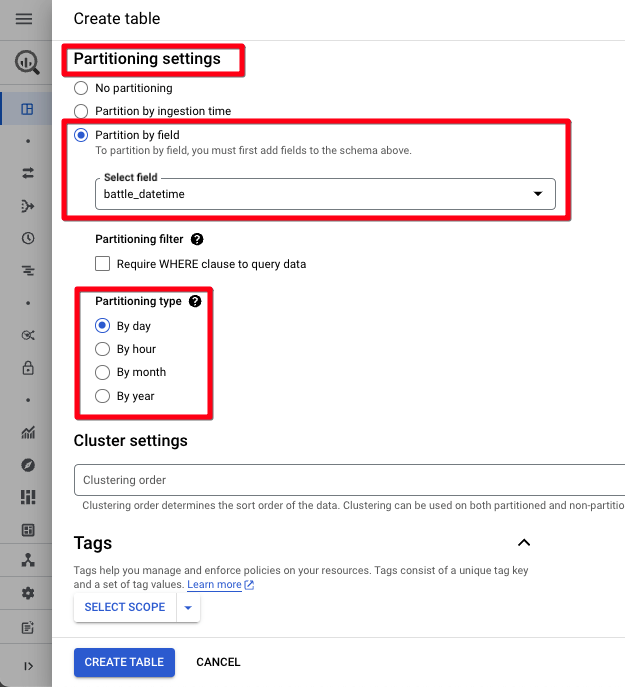The image size is (625, 687).
Task: Open Monitoring chart-with-trendline icon
Action: tap(28, 432)
